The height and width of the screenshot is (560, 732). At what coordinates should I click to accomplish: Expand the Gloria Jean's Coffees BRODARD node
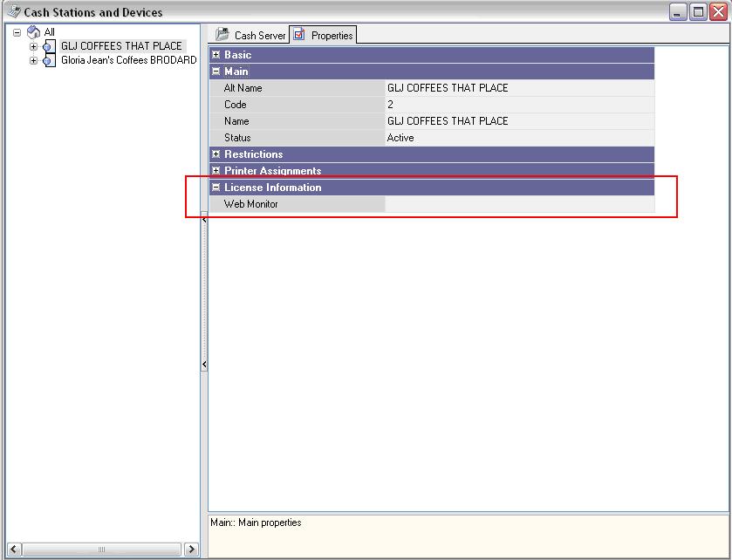pyautogui.click(x=33, y=61)
